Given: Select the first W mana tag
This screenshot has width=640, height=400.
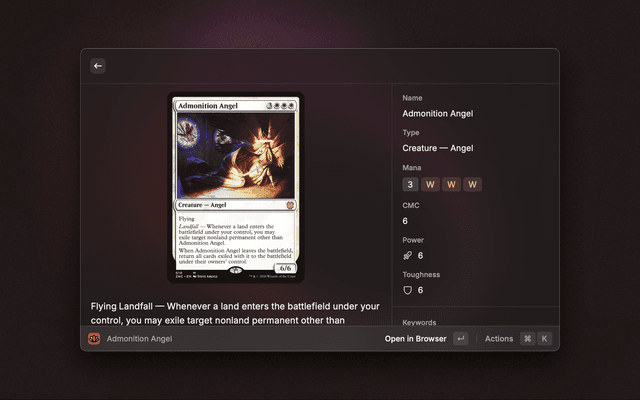Looking at the screenshot, I should [x=430, y=184].
